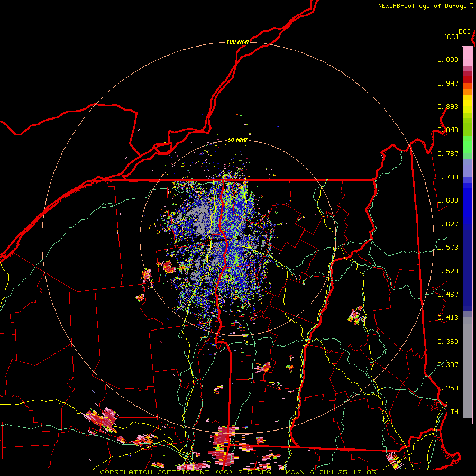
Task: Click the KCXX radar site identifier
Action: (295, 472)
